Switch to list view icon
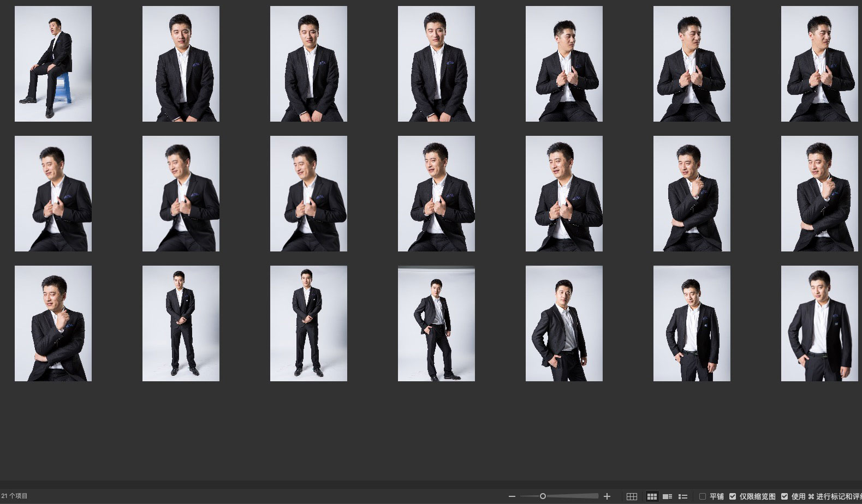Viewport: 862px width, 504px height. tap(682, 496)
